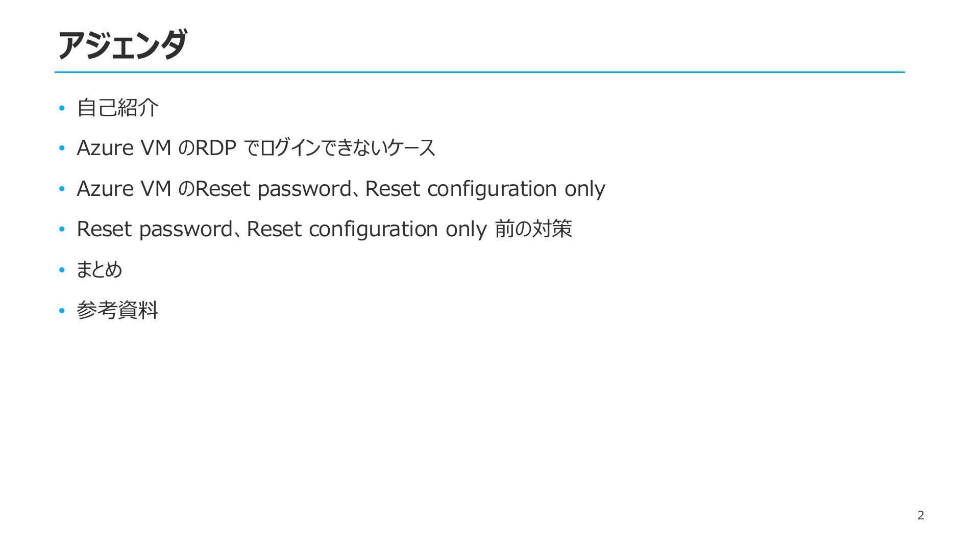Click the RDP でログインできないケース line
980x551 pixels.
(x=256, y=148)
